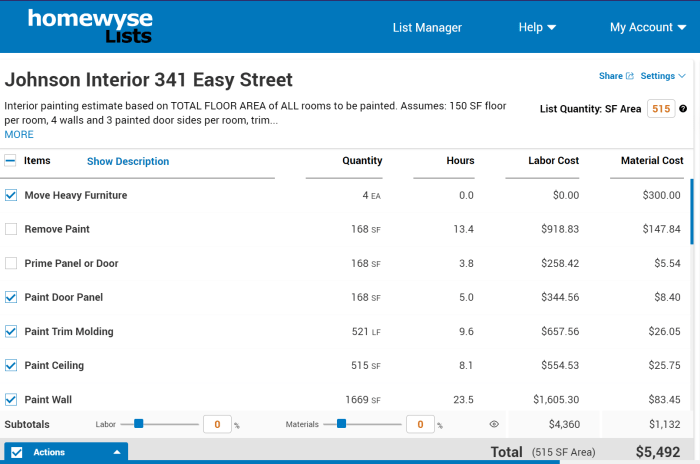700x464 pixels.
Task: Open the Remove Paint item
Action: [57, 229]
